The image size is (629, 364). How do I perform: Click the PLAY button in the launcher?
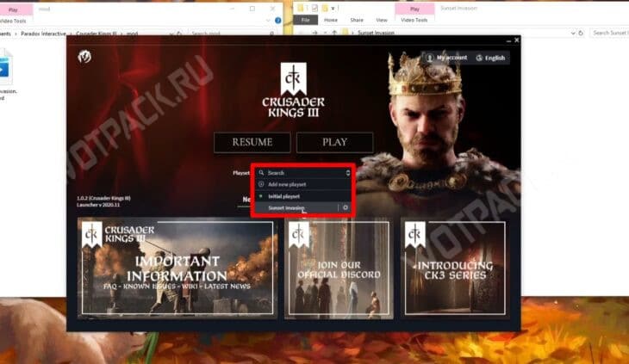334,142
